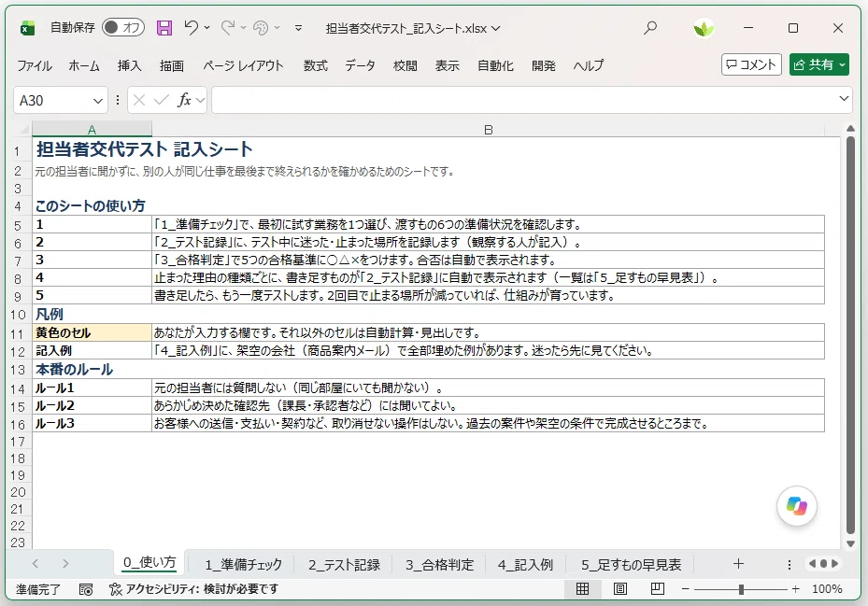The height and width of the screenshot is (606, 868).
Task: Select column A header
Action: [92, 130]
